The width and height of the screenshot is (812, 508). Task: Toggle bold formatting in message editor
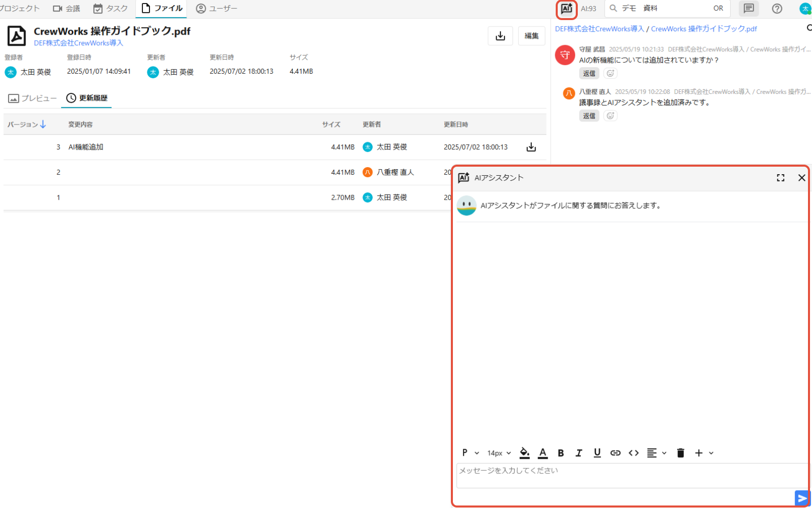point(561,453)
